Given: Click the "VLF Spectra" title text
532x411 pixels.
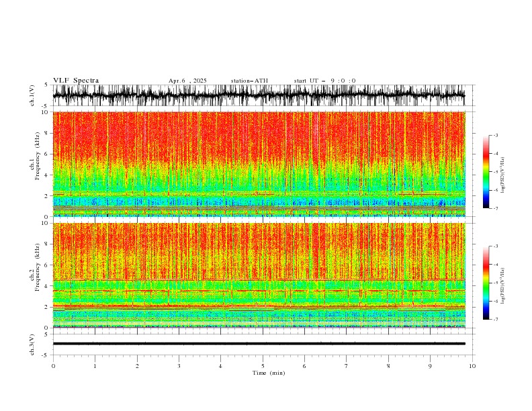Looking at the screenshot, I should (x=76, y=81).
